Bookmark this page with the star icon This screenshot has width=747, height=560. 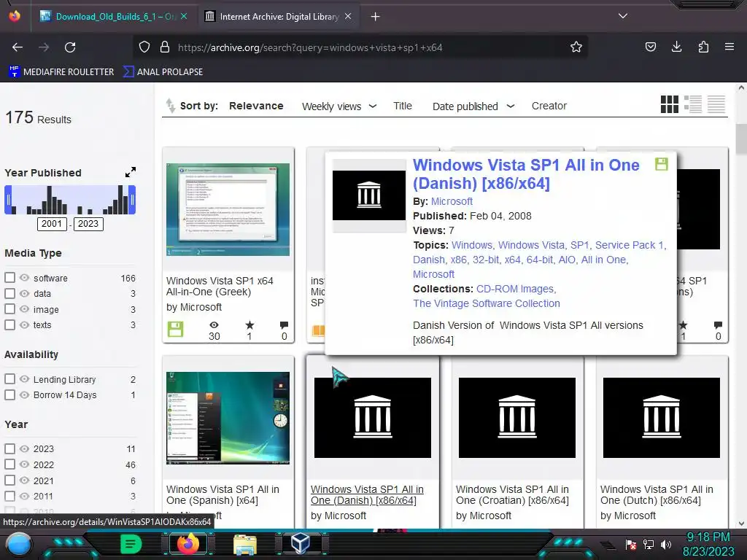576,47
